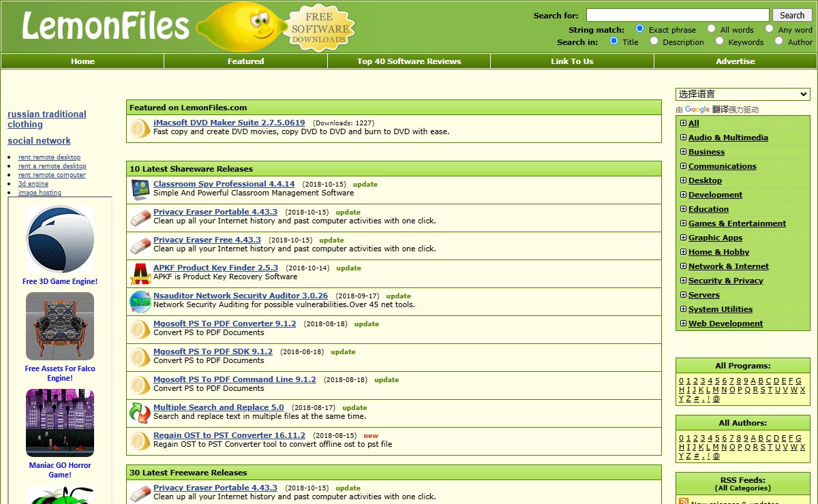Open the Featured navigation tab
Viewport: 818px width, 504px height.
tap(245, 61)
